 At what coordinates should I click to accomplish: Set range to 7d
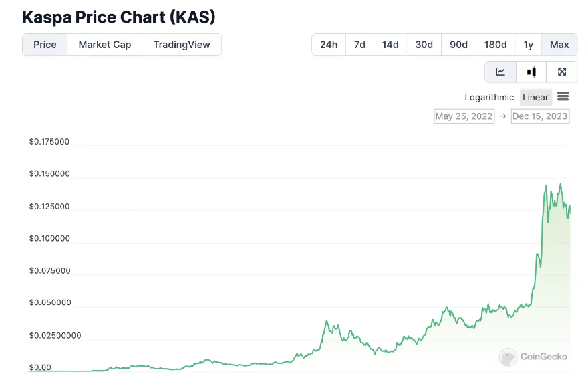click(359, 45)
